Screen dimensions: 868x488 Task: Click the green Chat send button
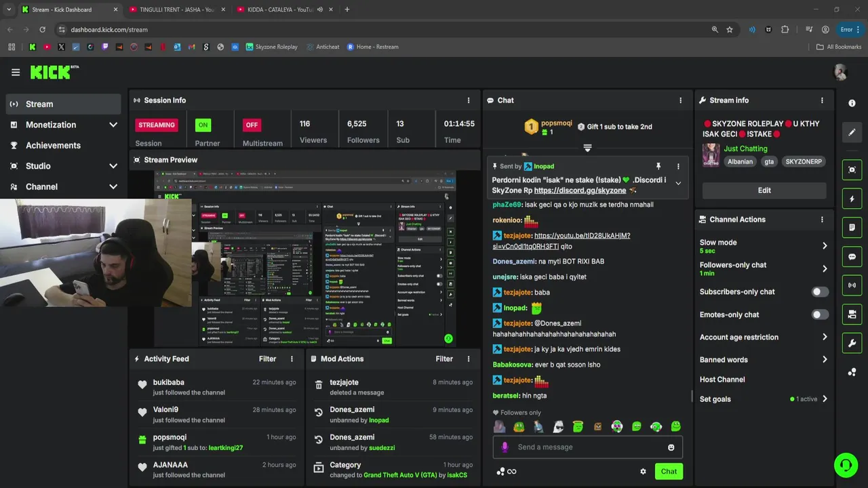tap(669, 472)
